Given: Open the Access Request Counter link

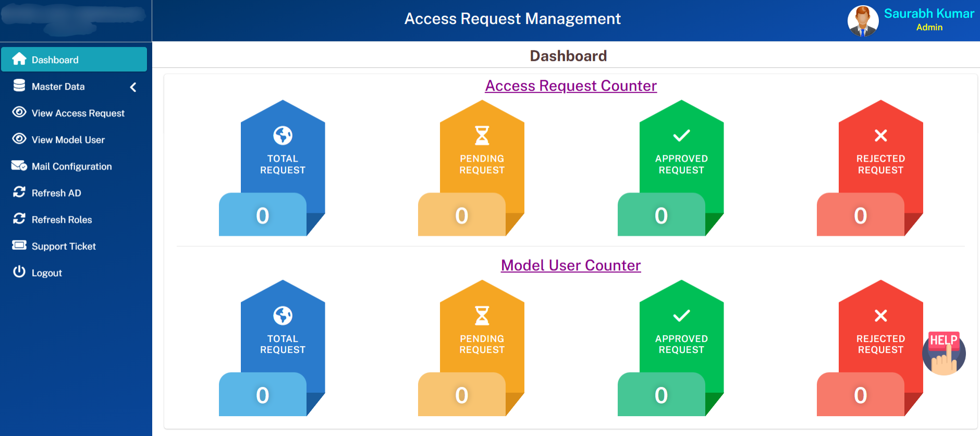Looking at the screenshot, I should (x=571, y=86).
